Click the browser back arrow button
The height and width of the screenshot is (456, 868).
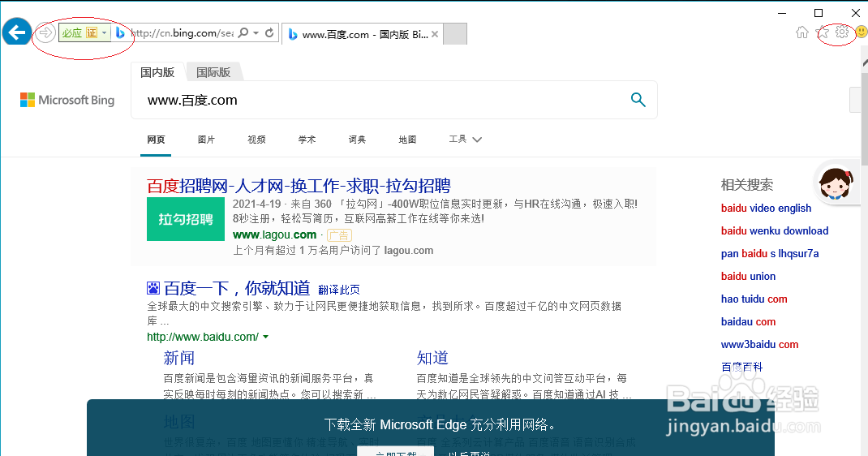(16, 32)
